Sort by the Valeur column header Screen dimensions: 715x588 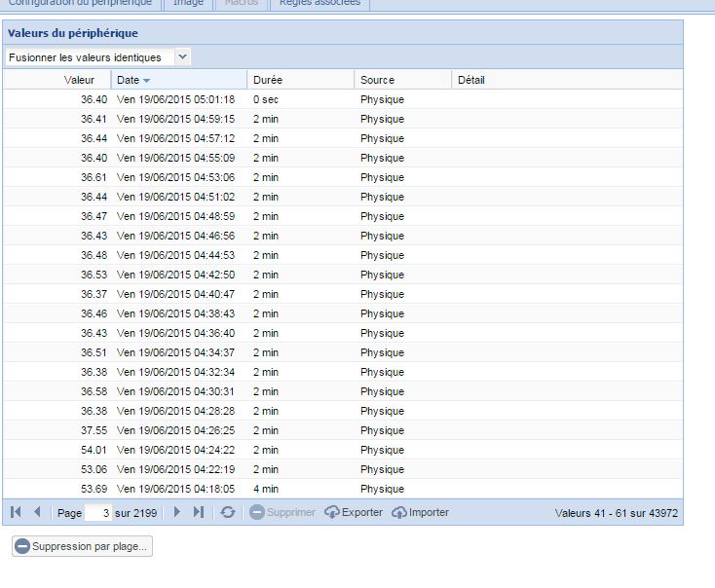click(x=79, y=80)
